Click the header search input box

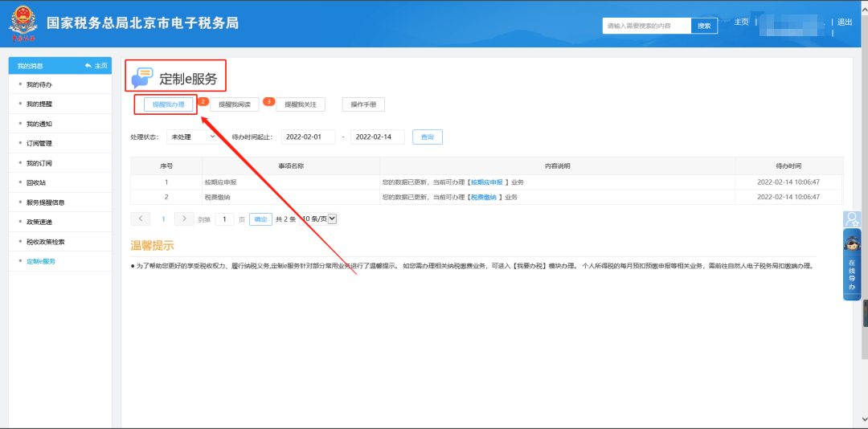(646, 26)
